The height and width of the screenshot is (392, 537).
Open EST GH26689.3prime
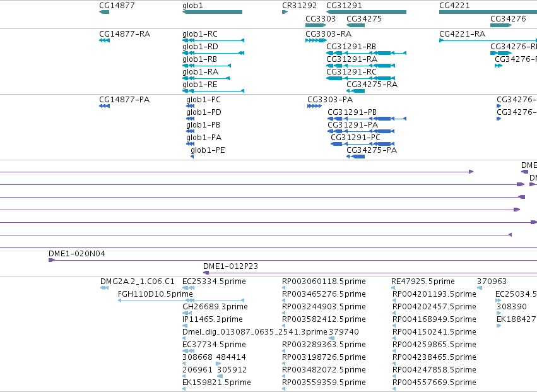point(215,307)
